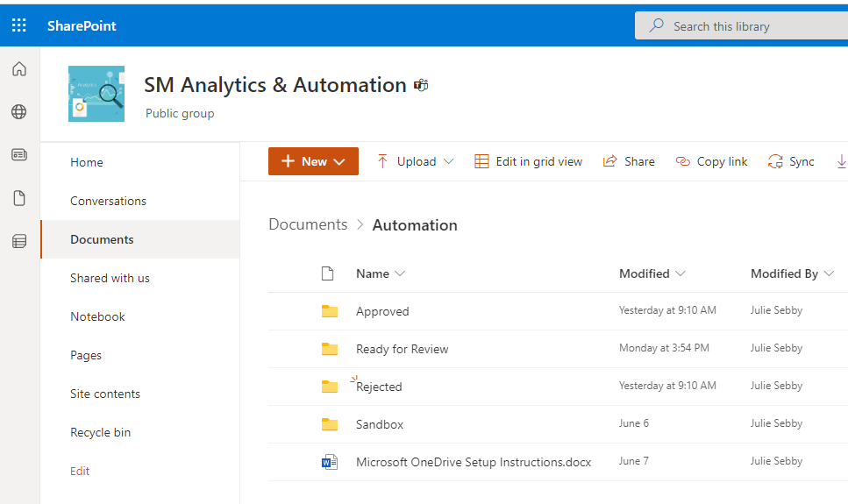Open My files page icon in rail

[x=19, y=198]
